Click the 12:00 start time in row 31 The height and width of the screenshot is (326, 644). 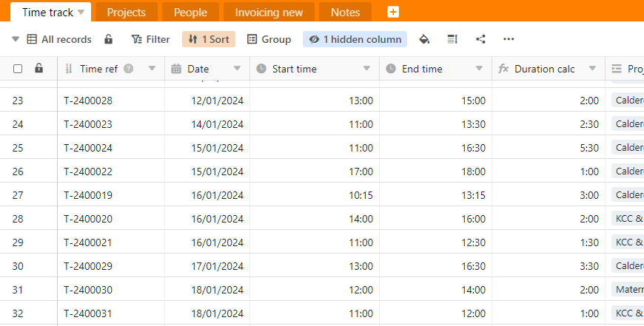pyautogui.click(x=315, y=290)
